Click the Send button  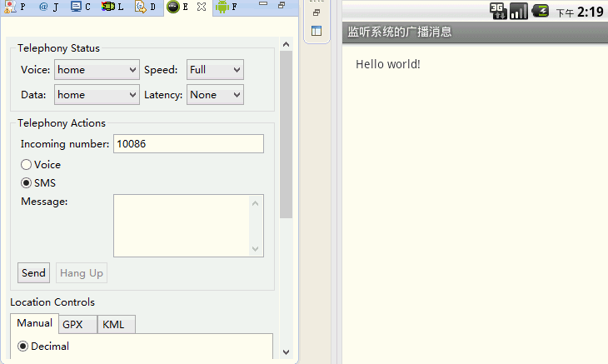point(33,273)
